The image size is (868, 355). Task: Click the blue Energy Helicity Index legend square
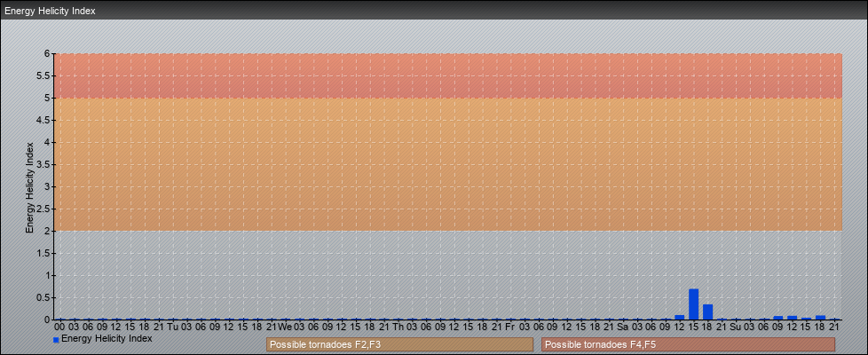(56, 340)
